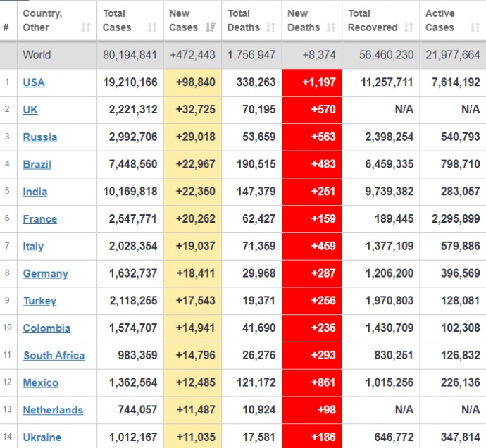
Task: Click the Total Cases sort arrows
Action: click(x=152, y=27)
